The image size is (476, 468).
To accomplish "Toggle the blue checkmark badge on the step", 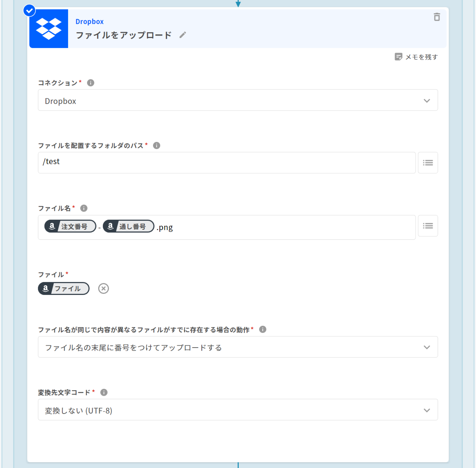I will click(30, 11).
